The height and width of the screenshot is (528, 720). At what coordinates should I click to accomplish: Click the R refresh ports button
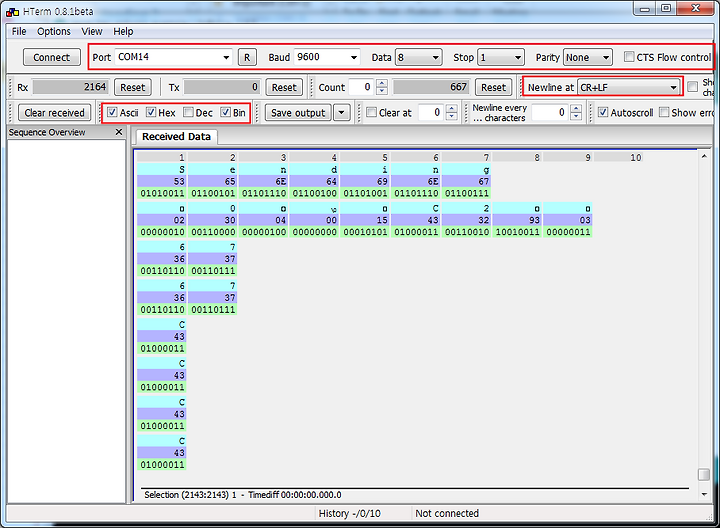tap(247, 57)
